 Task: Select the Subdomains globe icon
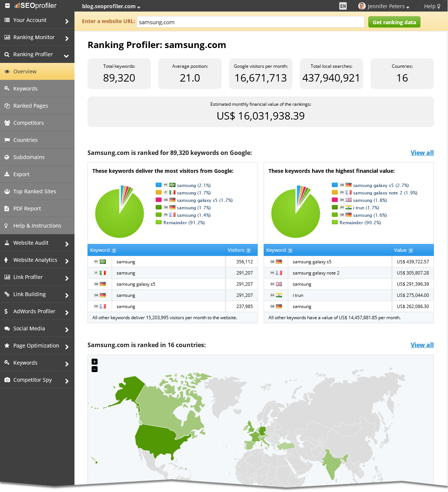(x=7, y=157)
